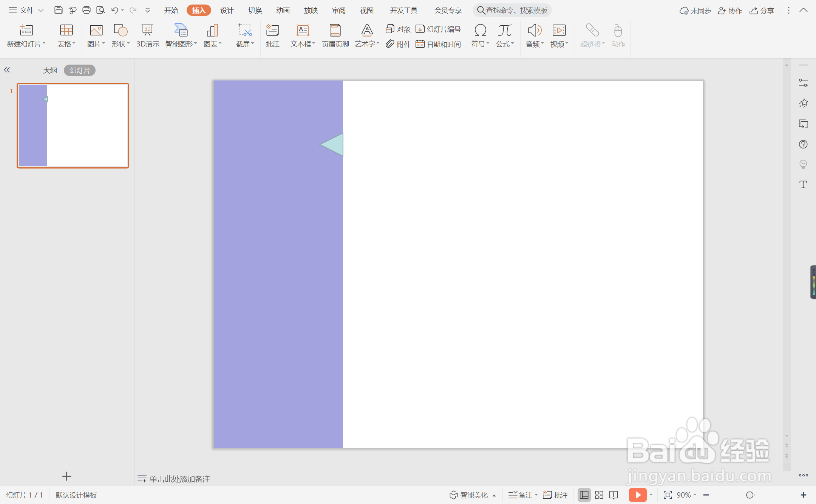Open the 大纲 outline panel tab

coord(50,70)
